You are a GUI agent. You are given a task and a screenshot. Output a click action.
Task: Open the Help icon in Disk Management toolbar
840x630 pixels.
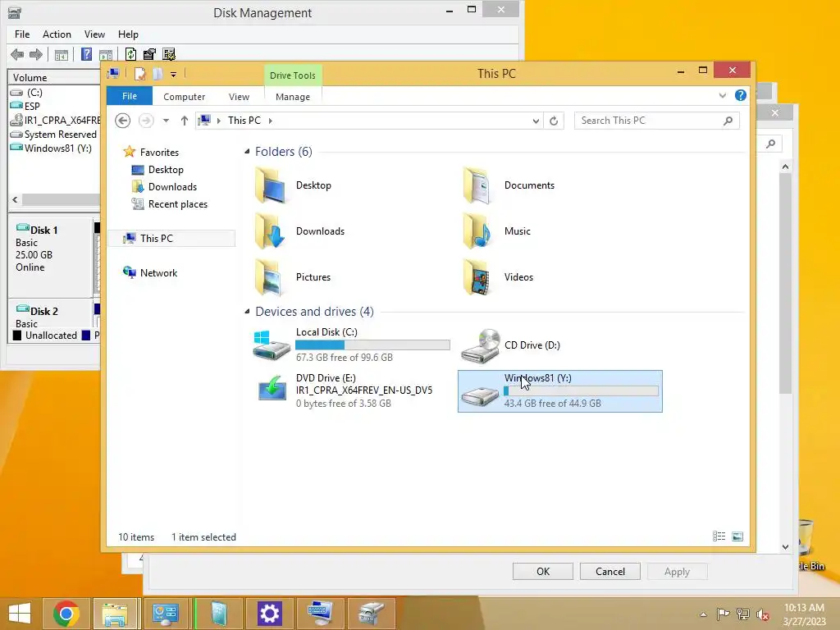click(x=86, y=54)
